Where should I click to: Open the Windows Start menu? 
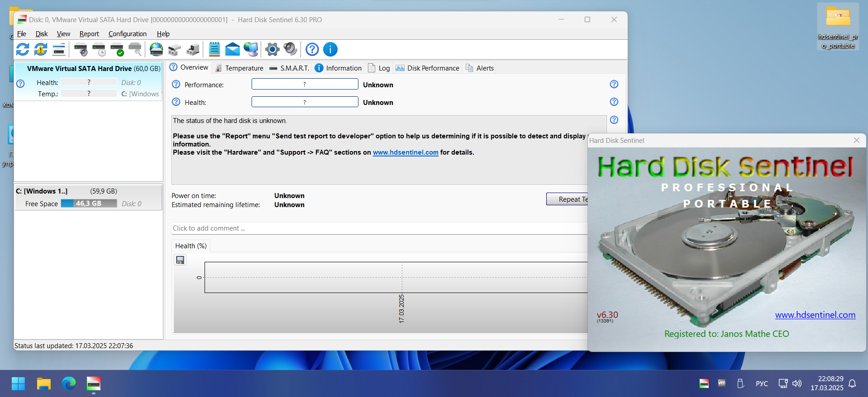click(x=18, y=384)
